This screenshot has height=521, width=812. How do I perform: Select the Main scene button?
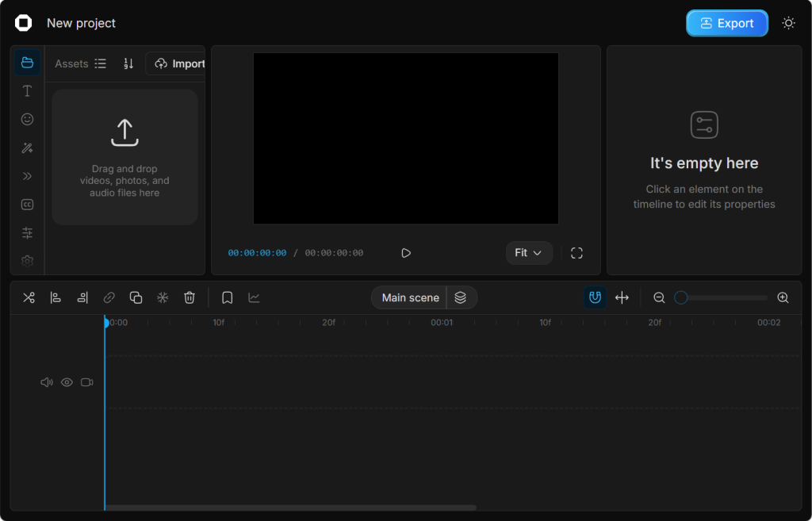click(x=410, y=298)
